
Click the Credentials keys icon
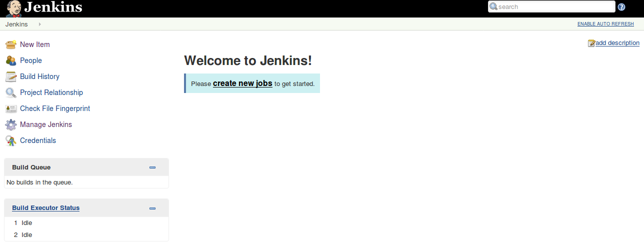click(11, 140)
